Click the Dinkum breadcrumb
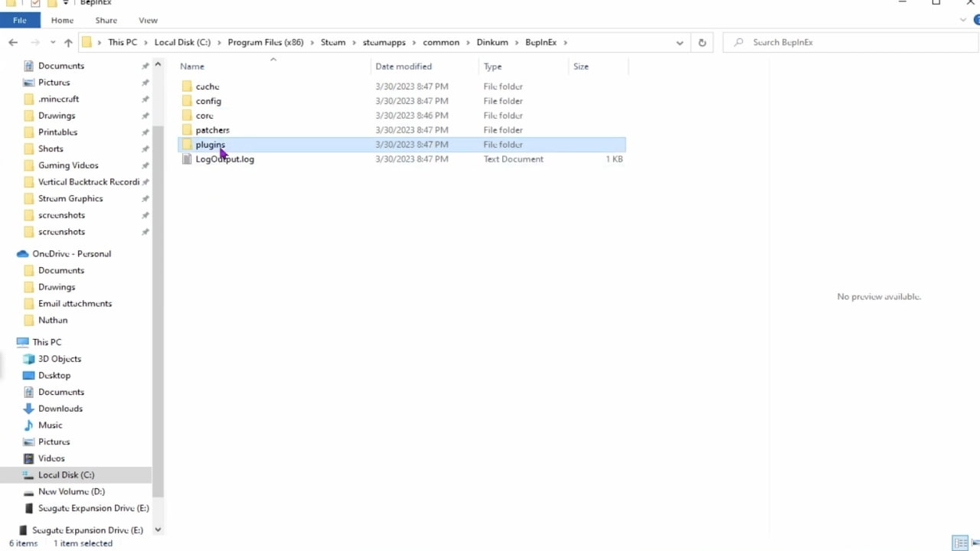Image resolution: width=980 pixels, height=551 pixels. click(x=492, y=42)
